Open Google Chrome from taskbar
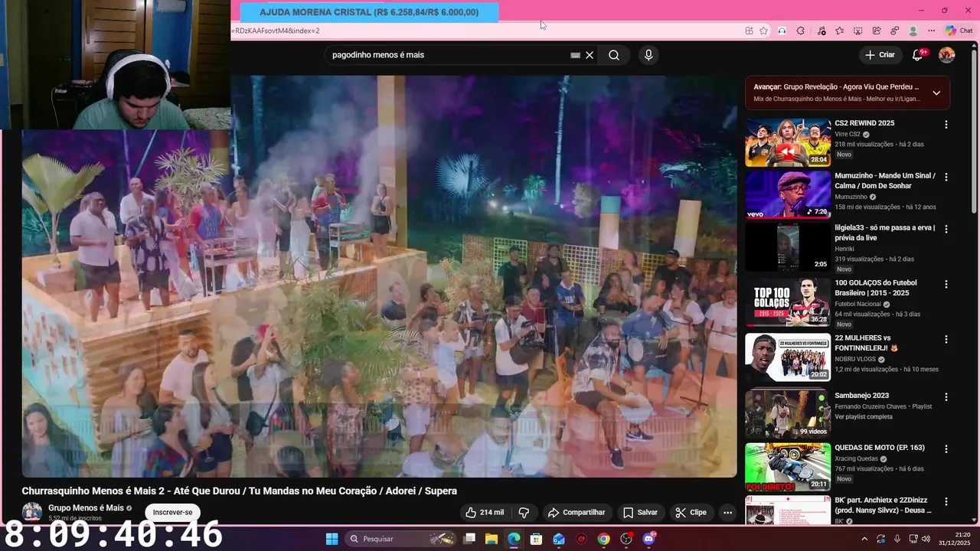 [604, 539]
